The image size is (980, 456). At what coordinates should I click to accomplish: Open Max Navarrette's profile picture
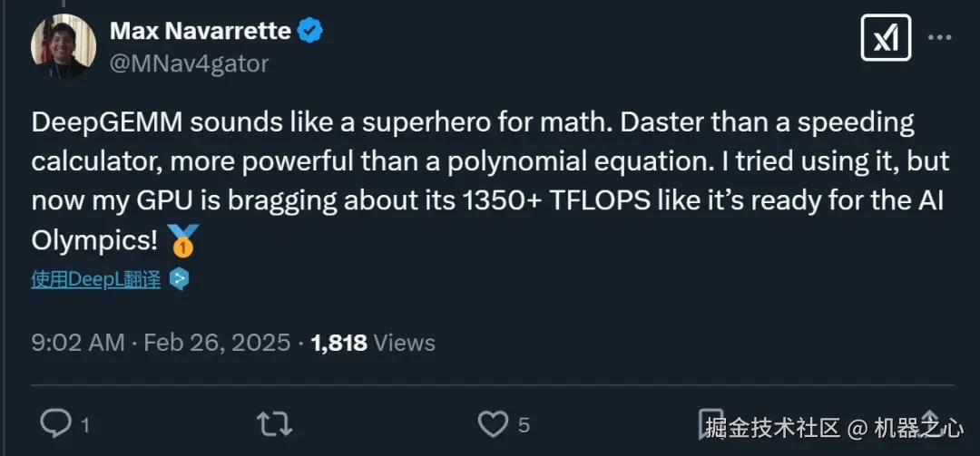tap(64, 47)
